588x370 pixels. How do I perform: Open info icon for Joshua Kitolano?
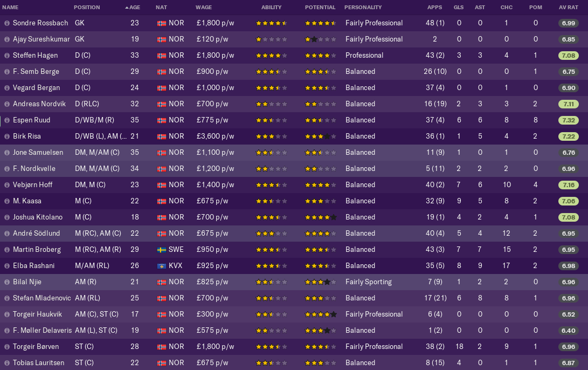click(x=7, y=217)
